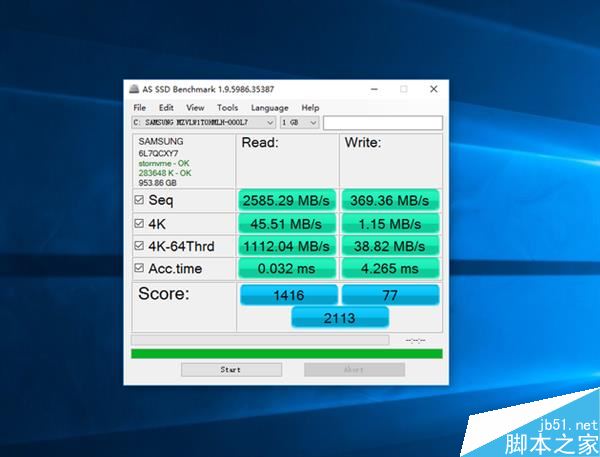
Task: Open the 1 GB test size dropdown
Action: 299,122
